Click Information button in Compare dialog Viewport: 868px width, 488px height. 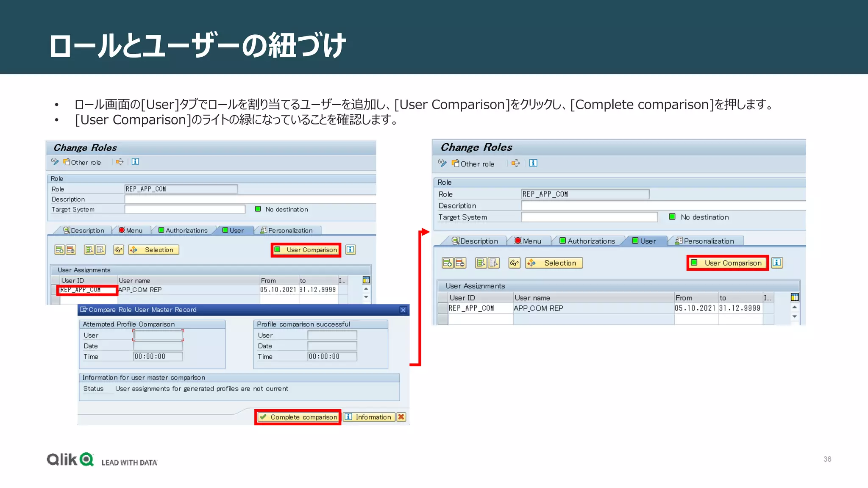(369, 417)
